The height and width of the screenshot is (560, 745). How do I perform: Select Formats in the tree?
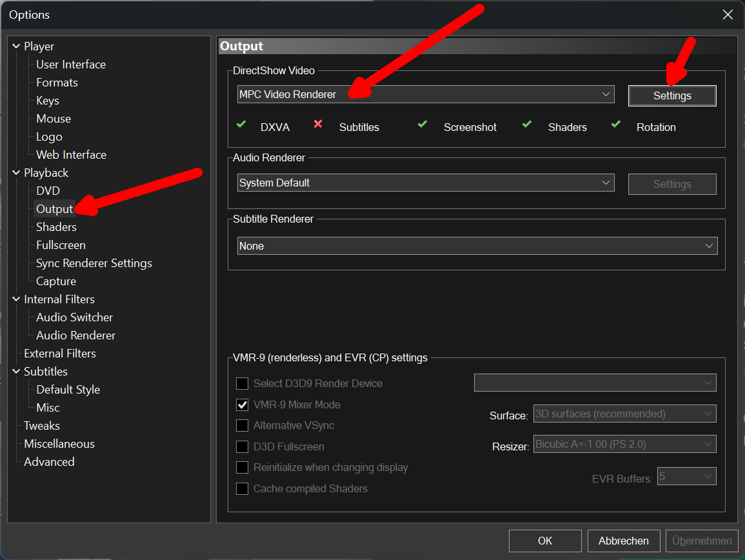click(x=57, y=82)
